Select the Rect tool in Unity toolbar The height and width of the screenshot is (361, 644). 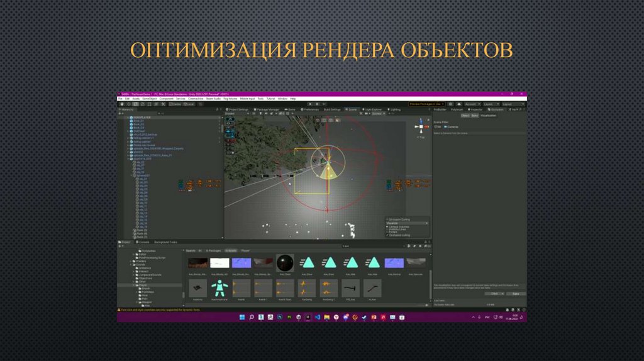click(150, 104)
